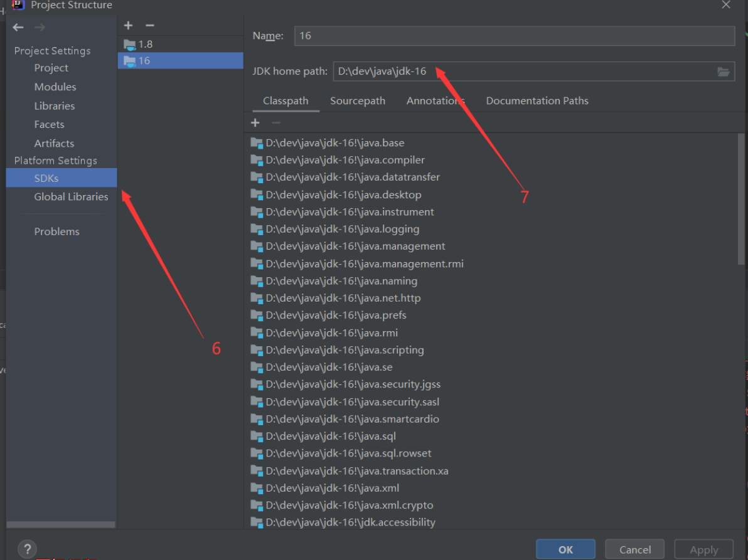This screenshot has height=560, width=748.
Task: Click the folder icon of java.sql entry
Action: (257, 436)
